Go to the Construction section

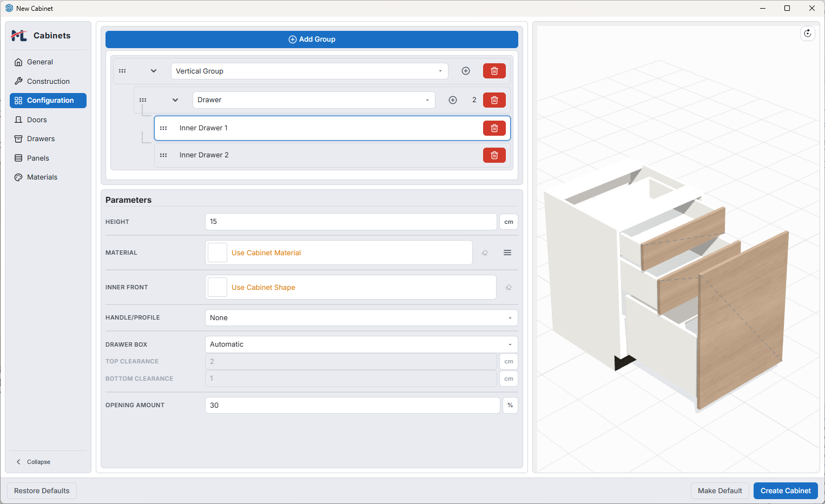coord(48,81)
